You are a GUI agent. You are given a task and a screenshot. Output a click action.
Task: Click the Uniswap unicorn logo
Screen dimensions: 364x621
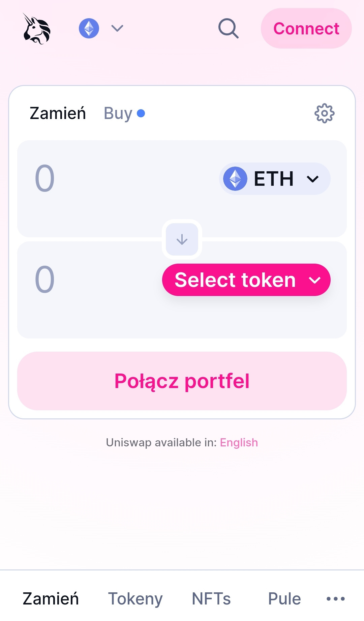click(x=37, y=29)
